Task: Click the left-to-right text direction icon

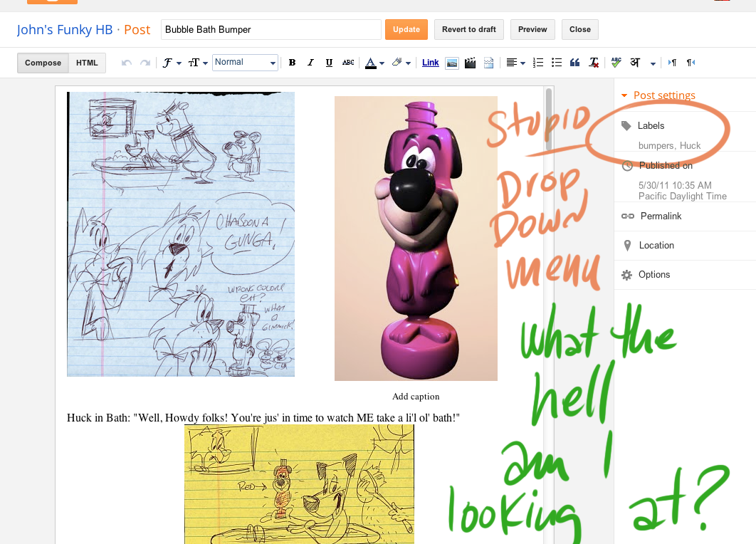Action: [x=672, y=62]
